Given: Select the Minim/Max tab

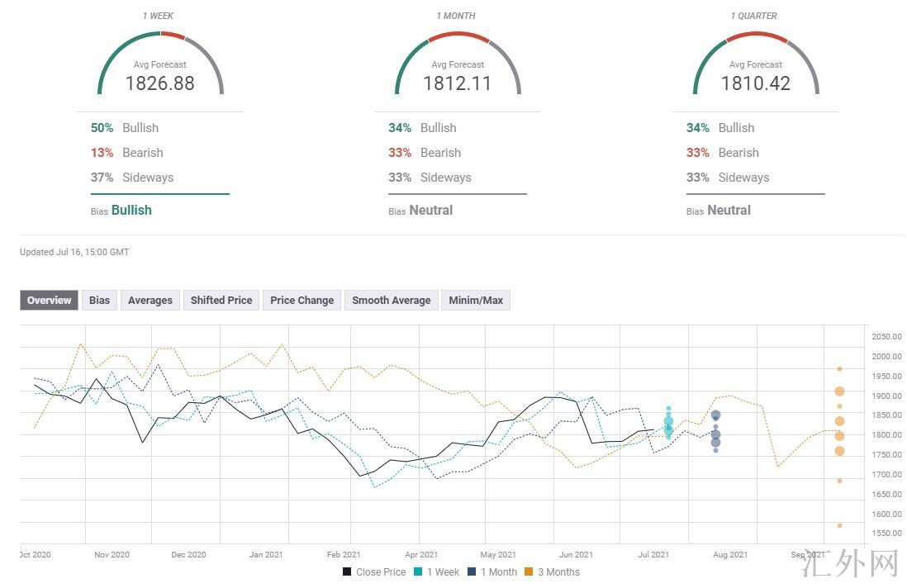Looking at the screenshot, I should (x=476, y=301).
